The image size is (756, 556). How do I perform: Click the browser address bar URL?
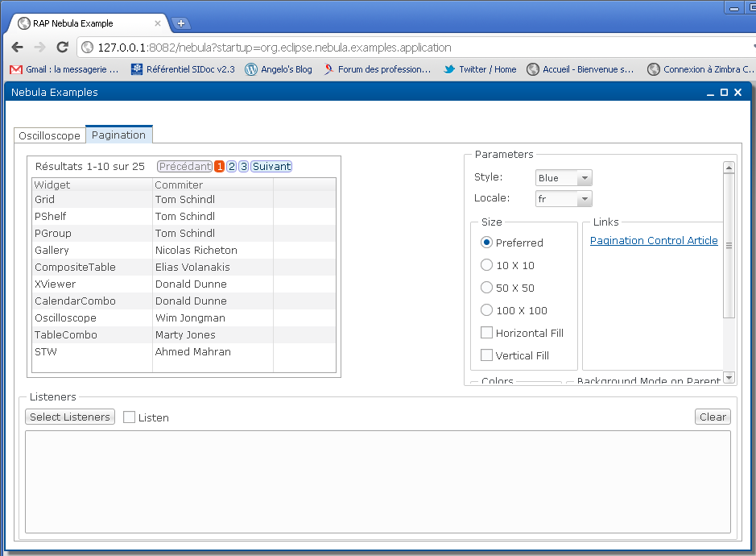click(275, 48)
